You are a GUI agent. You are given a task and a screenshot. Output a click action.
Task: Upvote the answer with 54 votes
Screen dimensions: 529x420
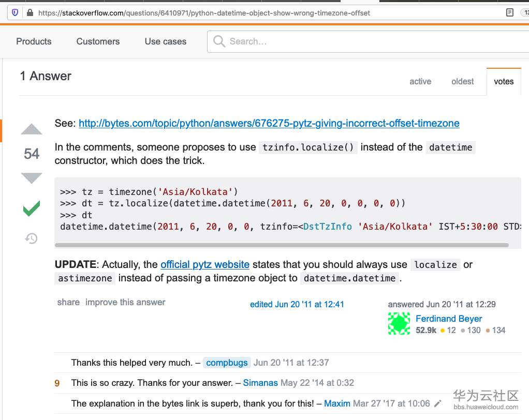[32, 129]
